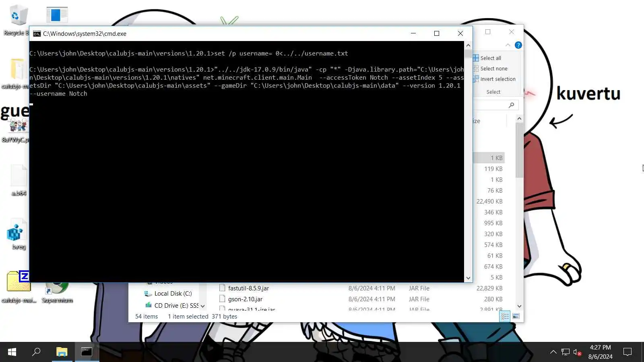Switch File Explorer to details view icon

pos(505,317)
